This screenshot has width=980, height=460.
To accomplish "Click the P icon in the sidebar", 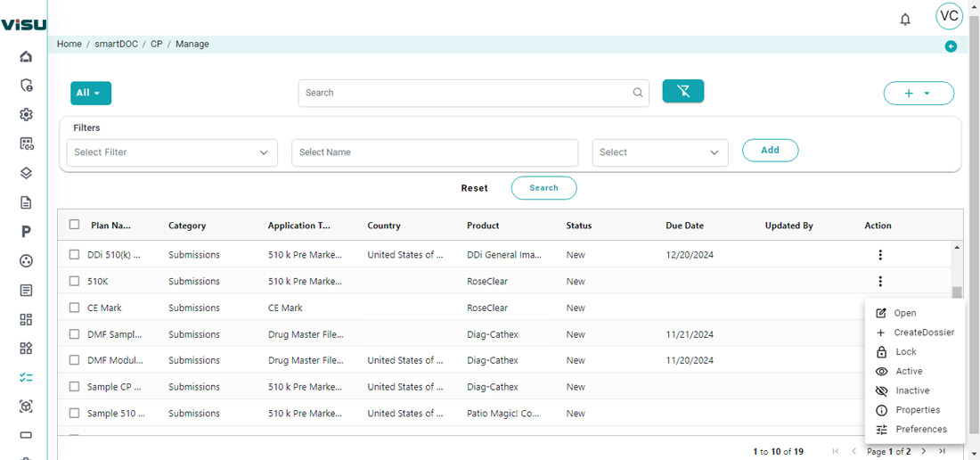I will click(x=26, y=232).
